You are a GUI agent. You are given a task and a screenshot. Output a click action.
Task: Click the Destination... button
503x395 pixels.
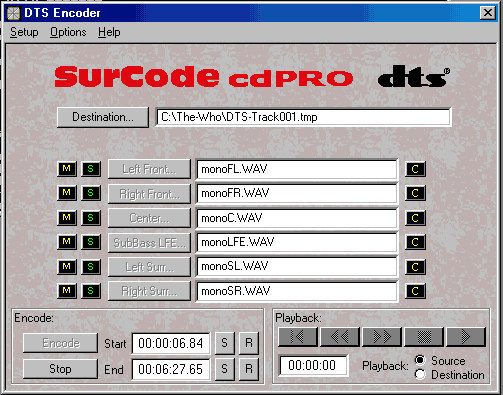(103, 117)
